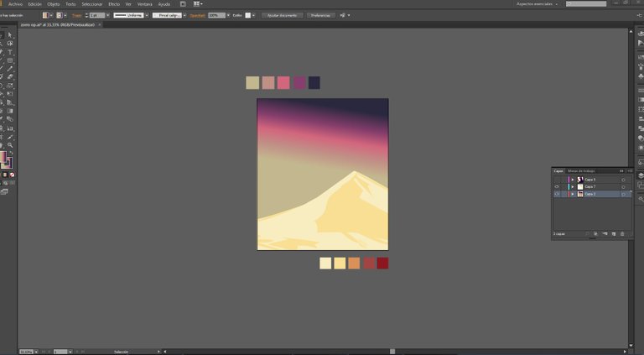The height and width of the screenshot is (355, 644).
Task: Select the Zoom tool
Action: (10, 145)
